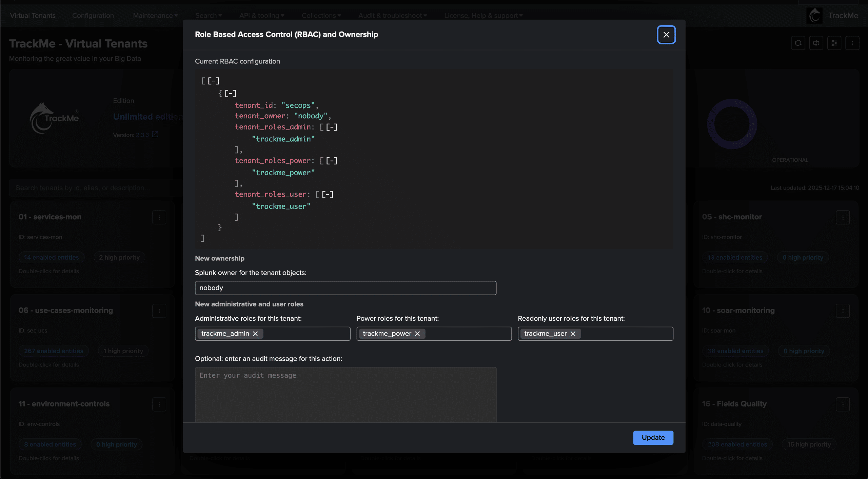Collapse the tenant_roles_power JSON array
Image resolution: width=868 pixels, height=479 pixels.
tap(332, 161)
